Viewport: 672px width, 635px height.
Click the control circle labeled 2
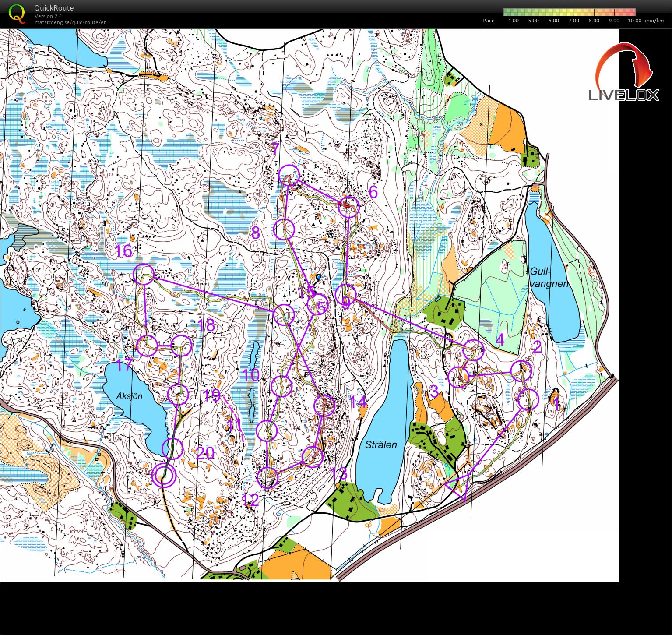(x=521, y=371)
